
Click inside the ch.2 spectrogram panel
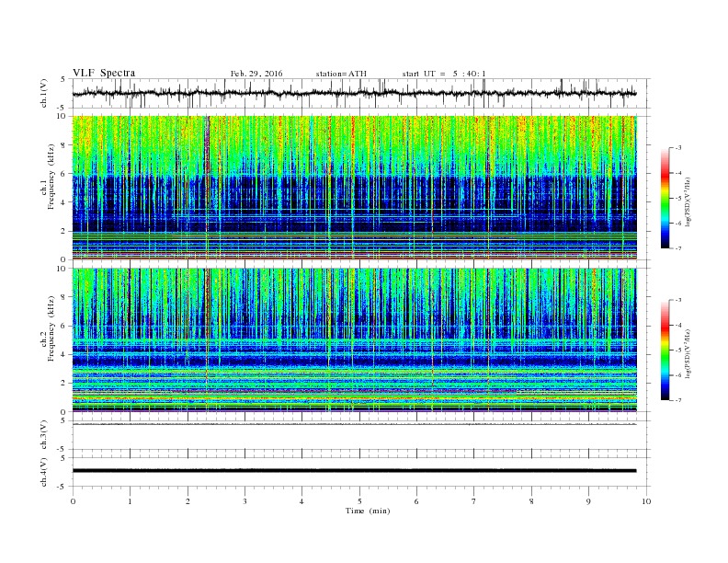click(x=355, y=340)
